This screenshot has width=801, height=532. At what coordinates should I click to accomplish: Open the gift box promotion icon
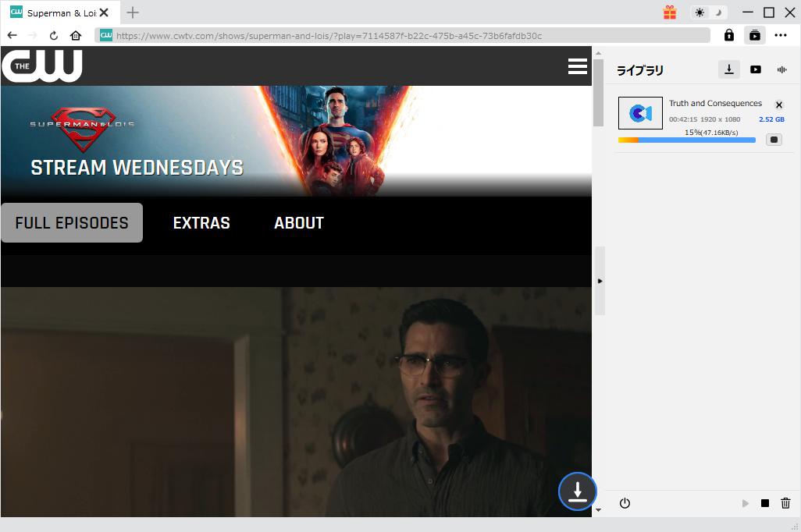[670, 12]
